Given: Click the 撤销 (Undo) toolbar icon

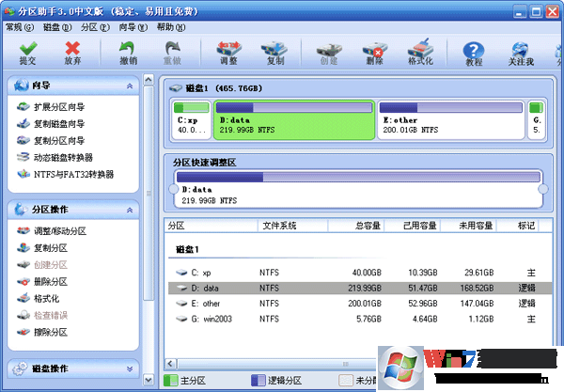Looking at the screenshot, I should click(128, 53).
